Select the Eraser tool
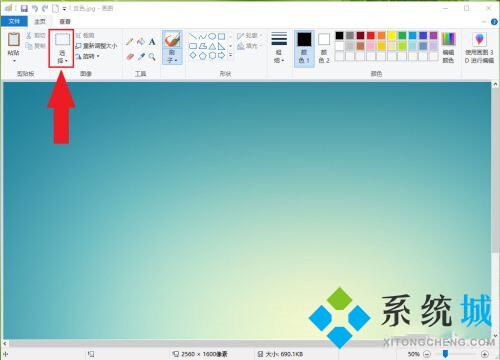500x360 pixels. point(130,57)
